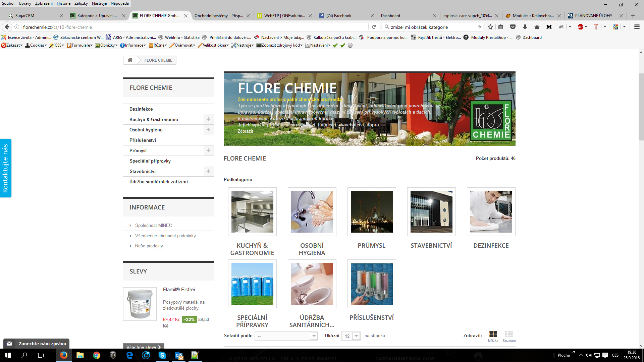Switch product view to Seznam list
The width and height of the screenshot is (644, 362).
(509, 334)
